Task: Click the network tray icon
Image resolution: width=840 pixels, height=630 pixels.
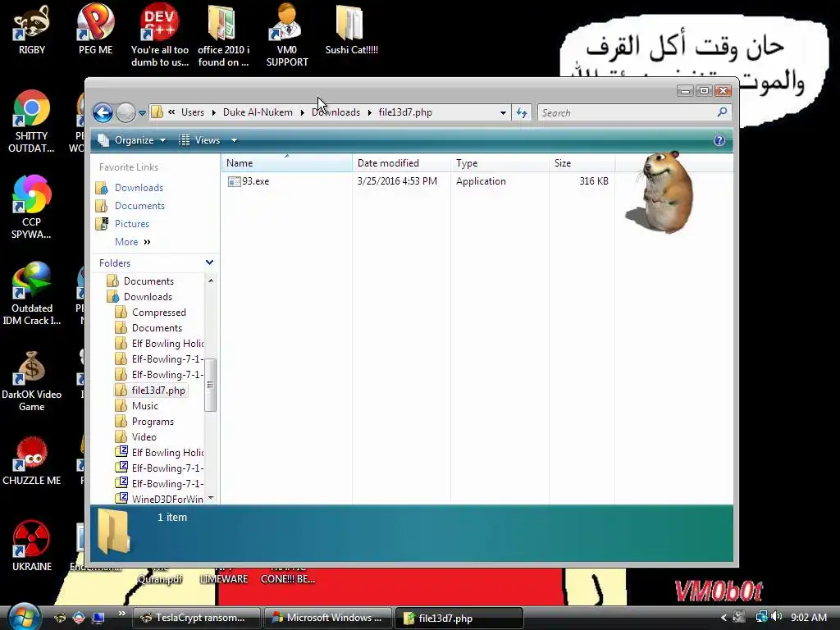Action: [761, 617]
